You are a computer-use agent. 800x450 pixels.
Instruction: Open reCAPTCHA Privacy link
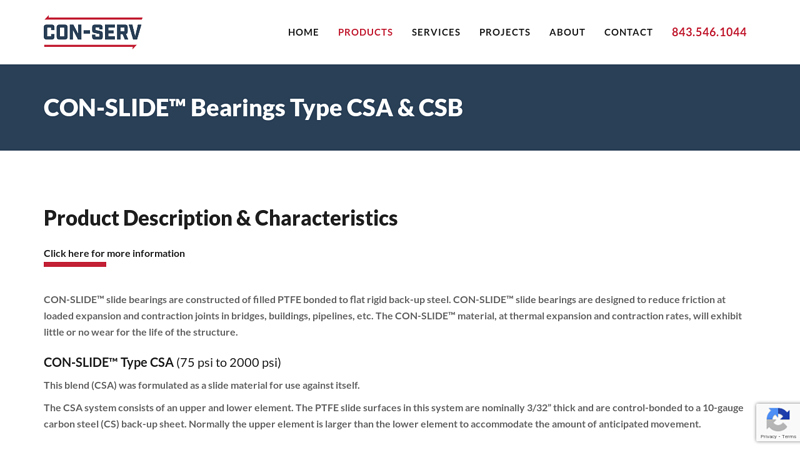[766, 436]
